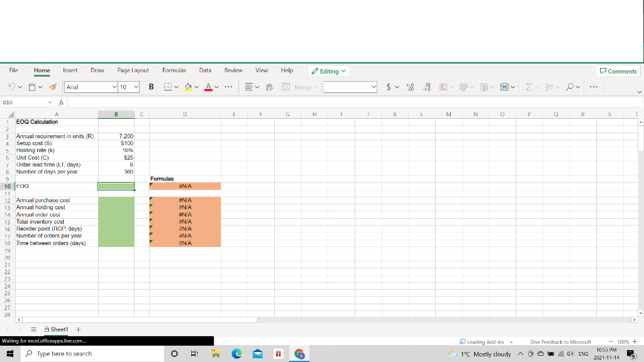Switch to the Formulas ribbon tab
Image resolution: width=644 pixels, height=362 pixels.
click(174, 70)
